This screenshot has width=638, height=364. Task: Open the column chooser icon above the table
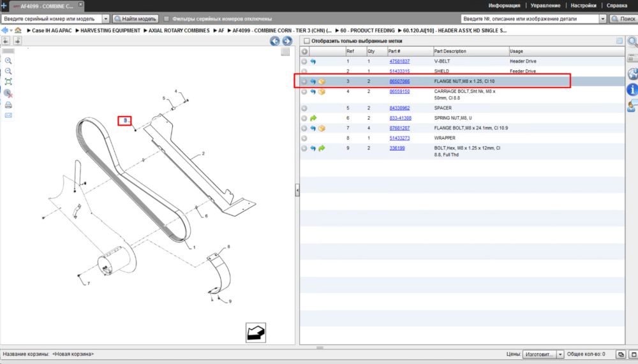click(x=619, y=41)
